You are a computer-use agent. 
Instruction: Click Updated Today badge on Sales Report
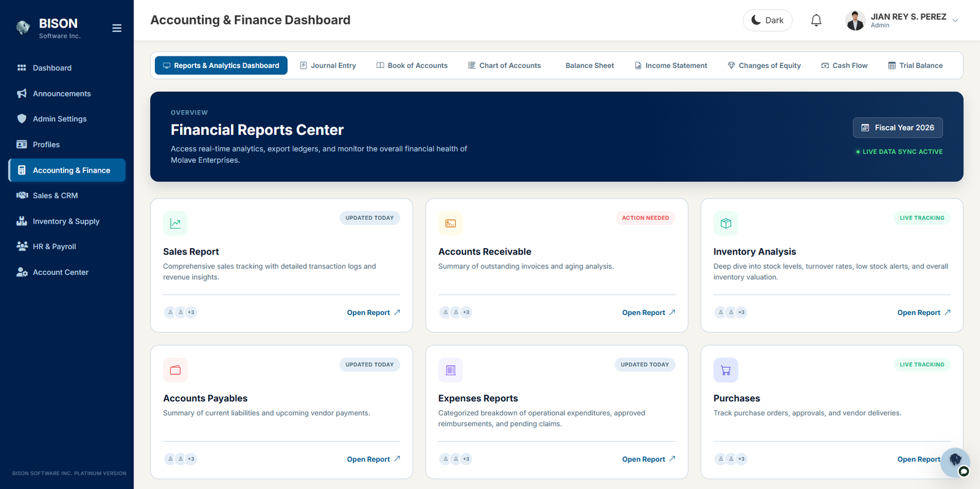tap(369, 218)
